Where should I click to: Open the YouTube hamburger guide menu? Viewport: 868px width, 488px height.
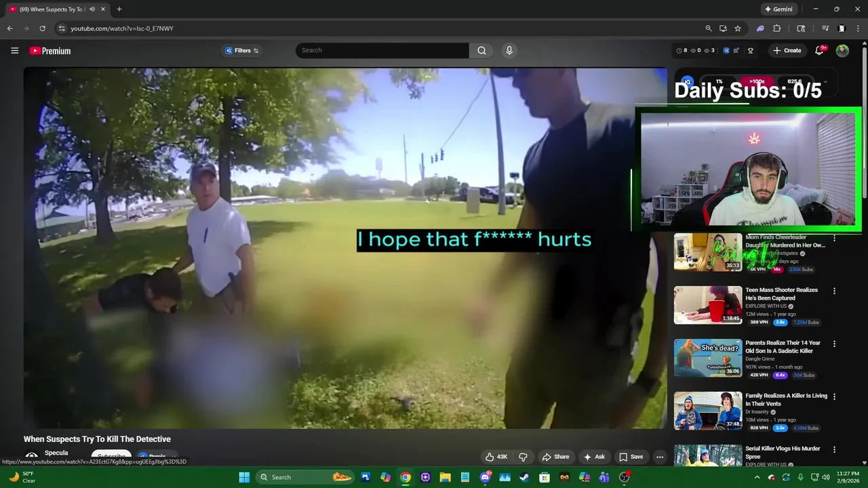[14, 51]
